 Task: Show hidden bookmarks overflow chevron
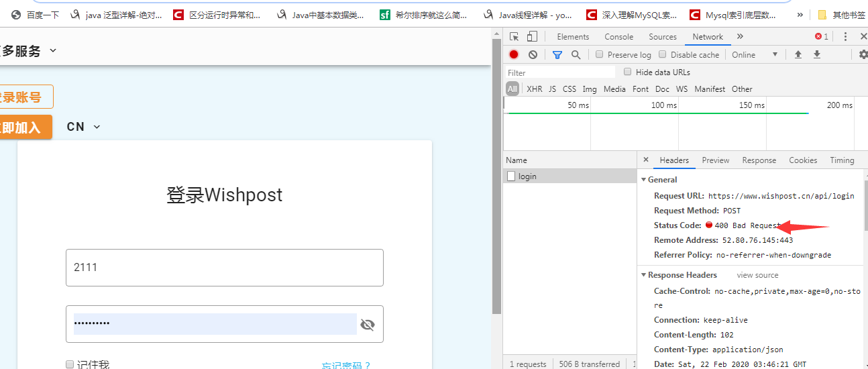[x=800, y=15]
